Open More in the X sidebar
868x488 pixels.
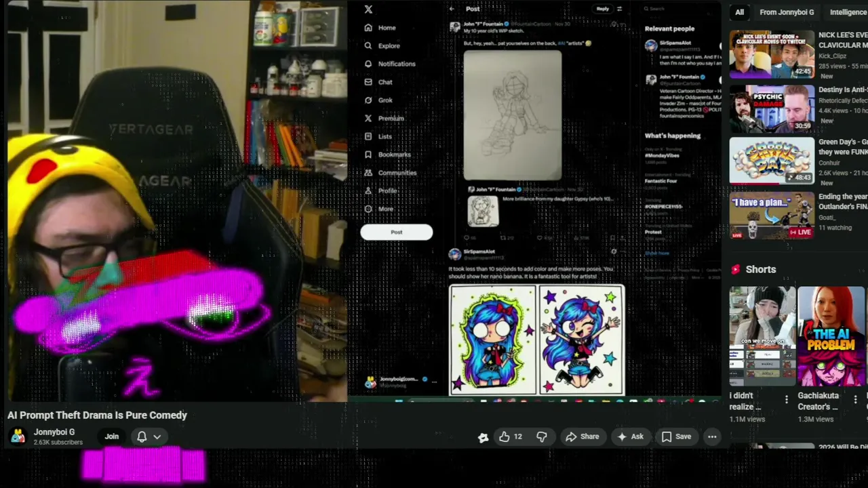[x=378, y=209]
